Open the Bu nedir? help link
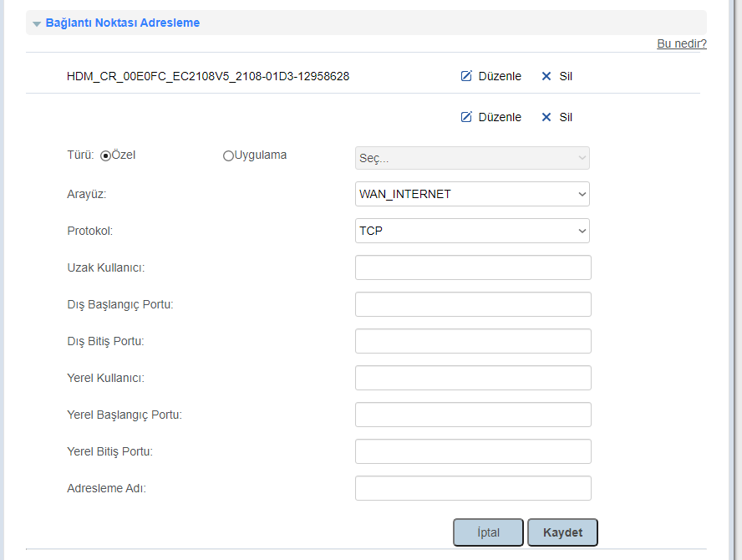This screenshot has width=742, height=560. click(681, 43)
